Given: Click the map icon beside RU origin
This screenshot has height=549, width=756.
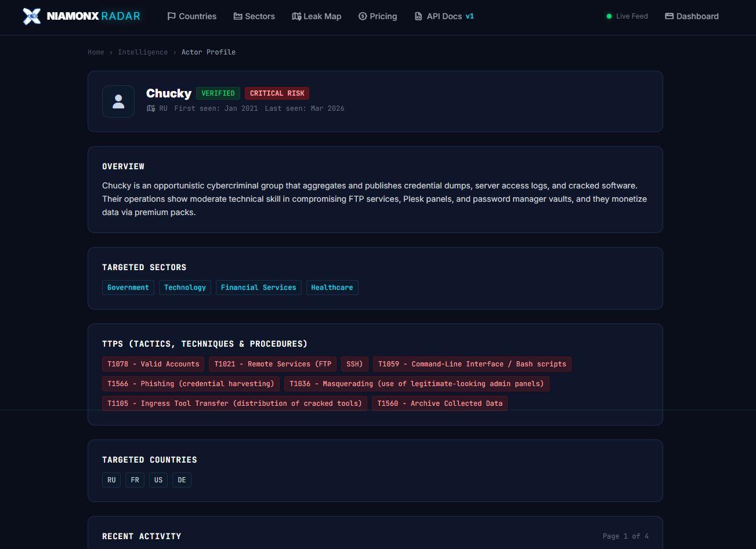Looking at the screenshot, I should point(151,108).
